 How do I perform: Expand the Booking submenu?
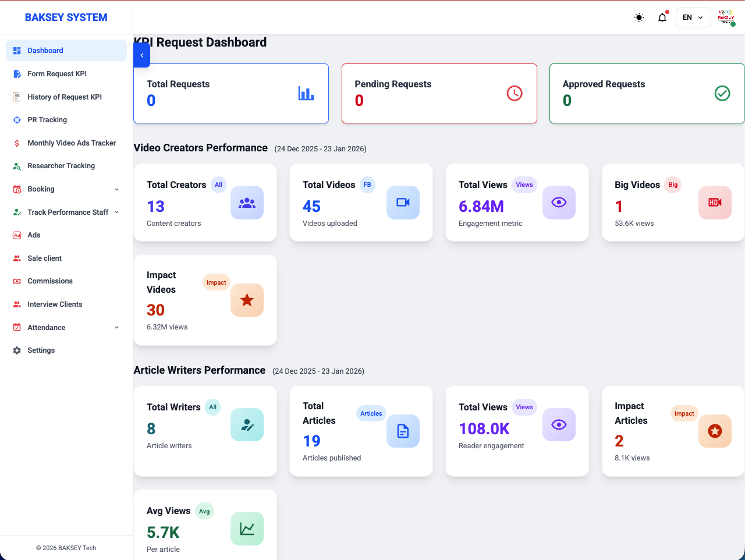point(116,189)
